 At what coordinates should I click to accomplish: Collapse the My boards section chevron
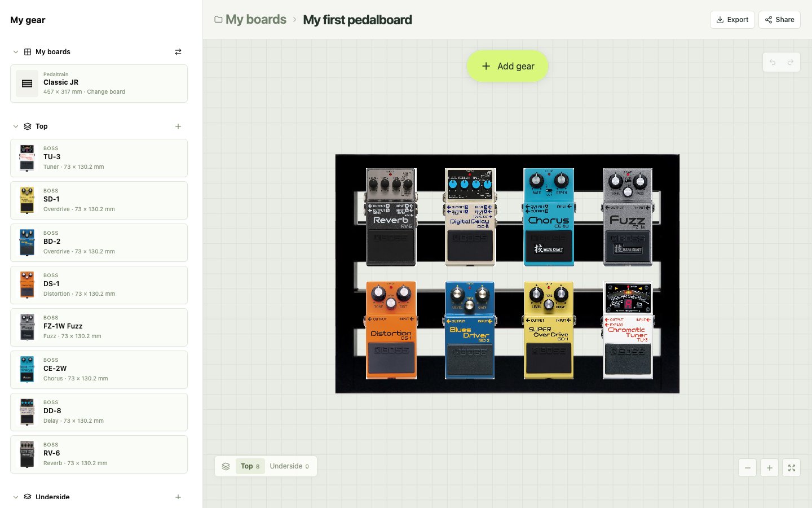coord(16,52)
